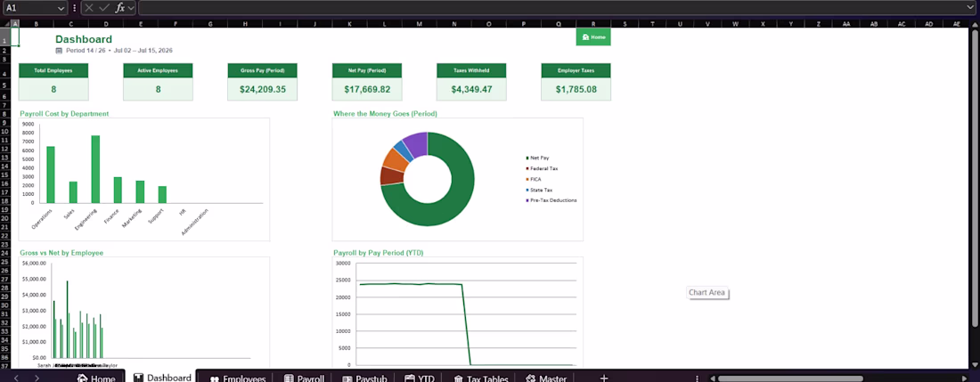Open the Paystub sheet tab
This screenshot has height=382, width=980.
pos(364,378)
